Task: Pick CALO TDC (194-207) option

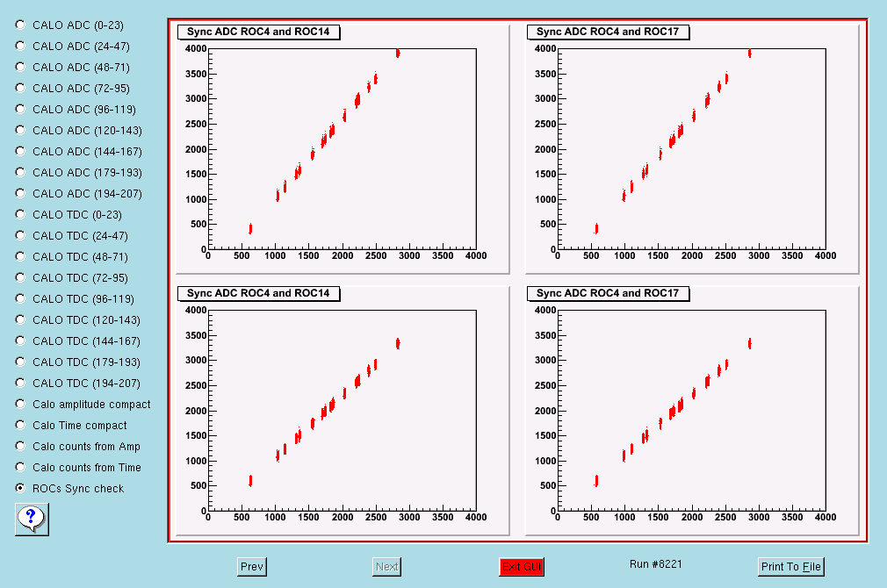Action: (20, 383)
